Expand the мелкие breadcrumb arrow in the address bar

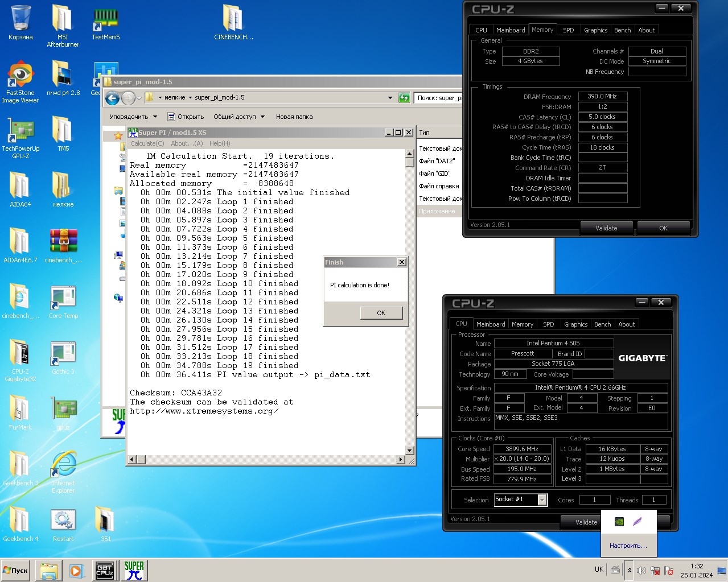[190, 98]
